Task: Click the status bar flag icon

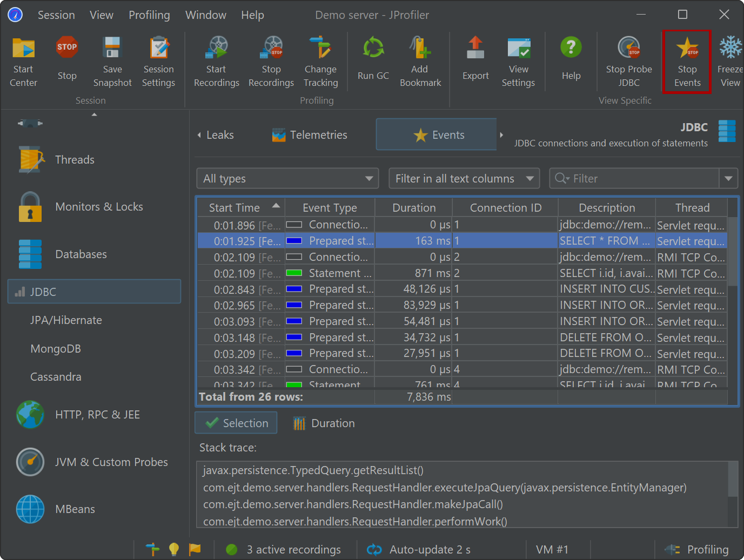Action: pyautogui.click(x=195, y=549)
